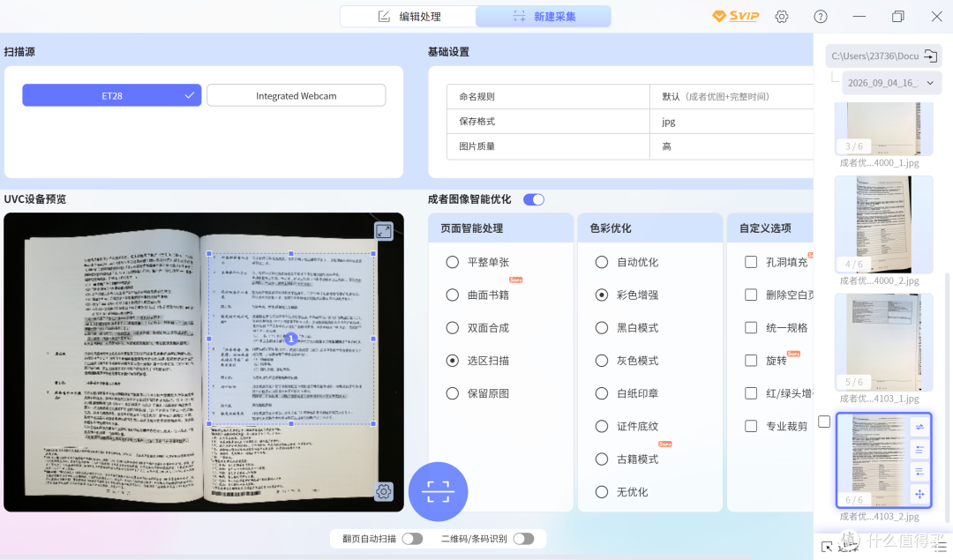Open 命名规则 default value field
953x560 pixels.
(x=732, y=97)
